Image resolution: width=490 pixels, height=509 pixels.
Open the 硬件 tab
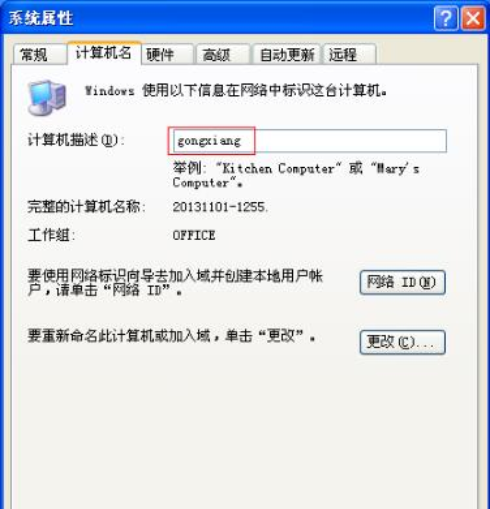click(167, 54)
